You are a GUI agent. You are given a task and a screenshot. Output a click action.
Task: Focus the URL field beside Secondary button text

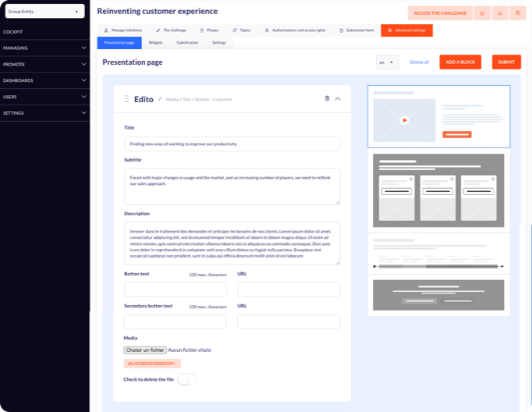click(289, 321)
